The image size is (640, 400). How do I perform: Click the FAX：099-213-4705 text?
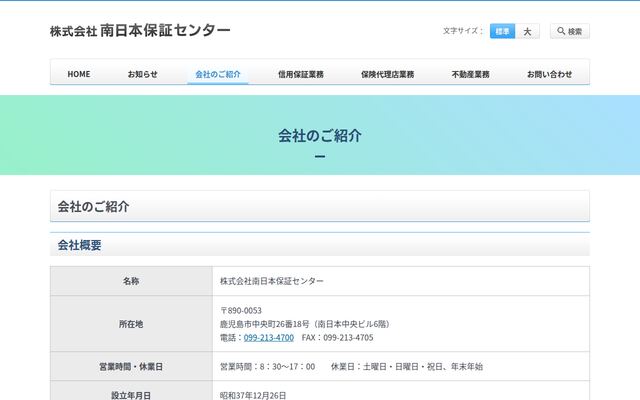tap(337, 338)
